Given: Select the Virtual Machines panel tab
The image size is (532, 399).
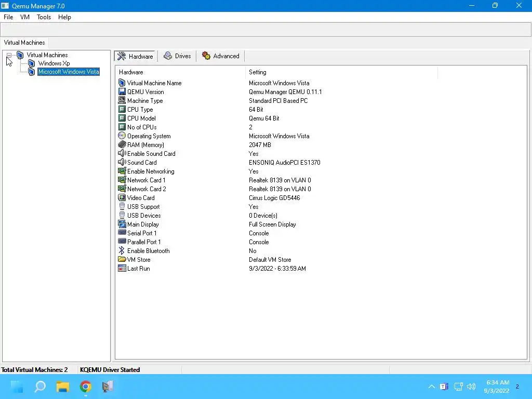Looking at the screenshot, I should (24, 43).
